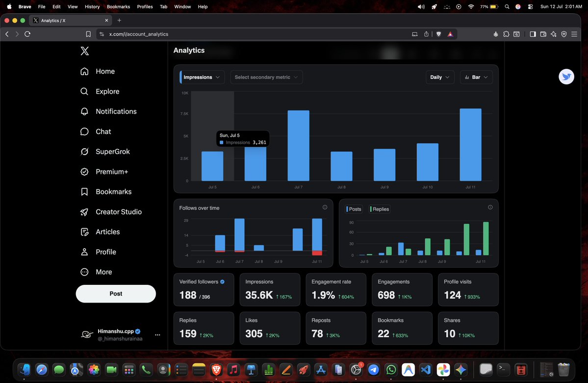Open SuperGrok from the sidebar

(x=105, y=152)
